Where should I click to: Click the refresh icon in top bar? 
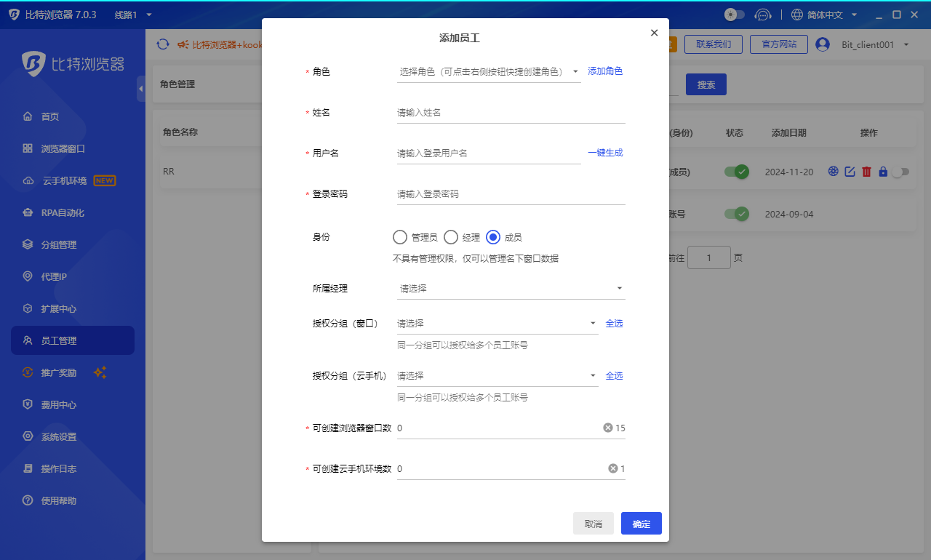(163, 44)
